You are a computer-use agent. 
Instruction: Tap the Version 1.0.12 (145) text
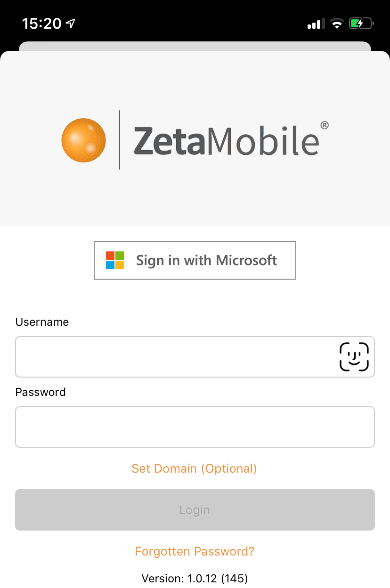195,578
